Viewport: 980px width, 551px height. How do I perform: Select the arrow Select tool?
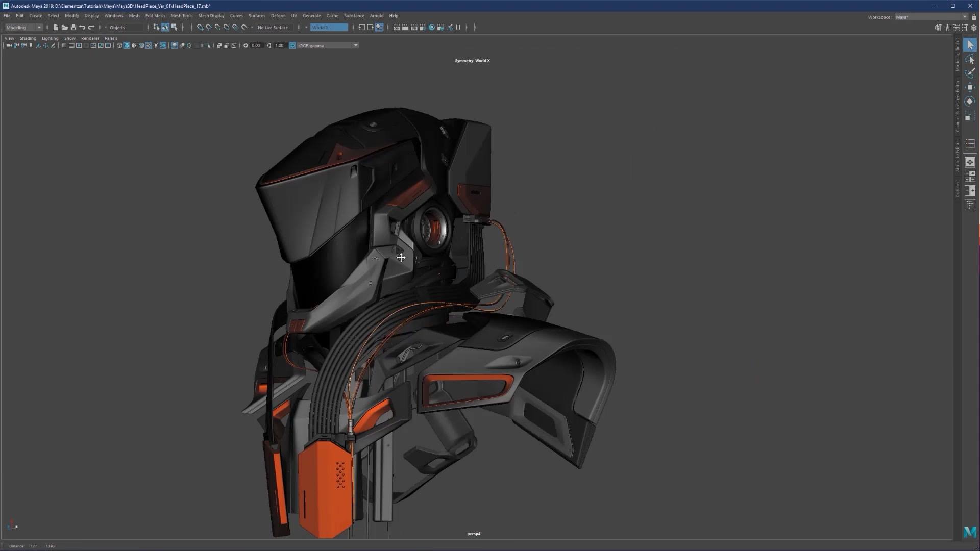click(970, 45)
